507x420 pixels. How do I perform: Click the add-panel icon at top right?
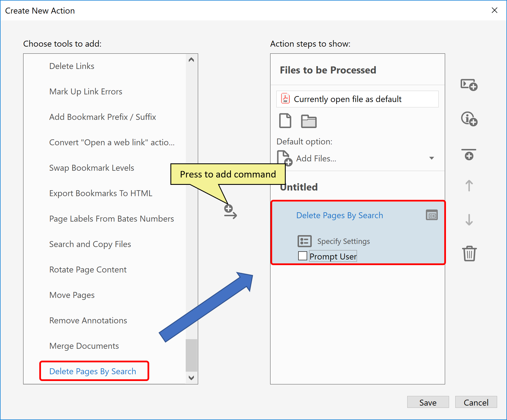[469, 85]
